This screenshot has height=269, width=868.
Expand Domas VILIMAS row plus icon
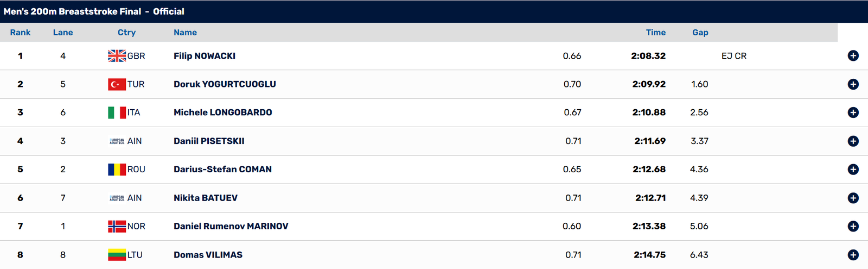pyautogui.click(x=853, y=255)
